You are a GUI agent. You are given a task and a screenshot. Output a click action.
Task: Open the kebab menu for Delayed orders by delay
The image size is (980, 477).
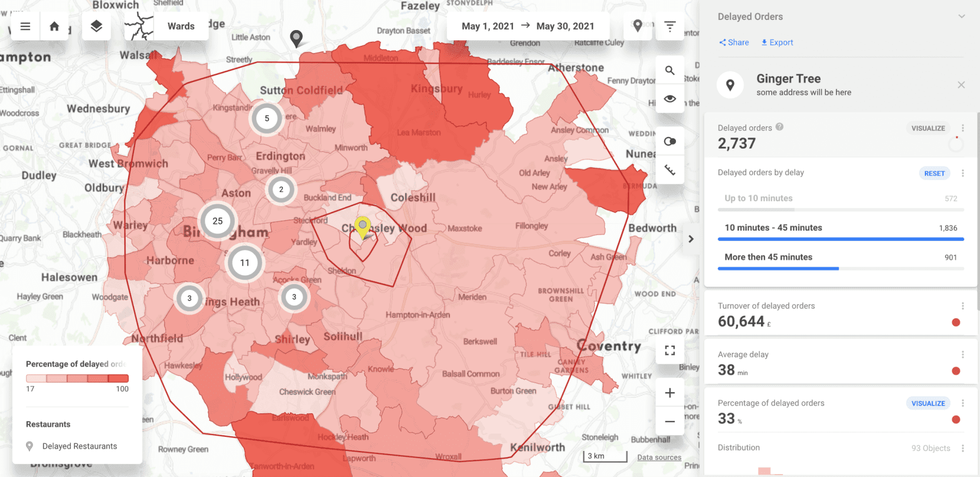click(x=964, y=173)
